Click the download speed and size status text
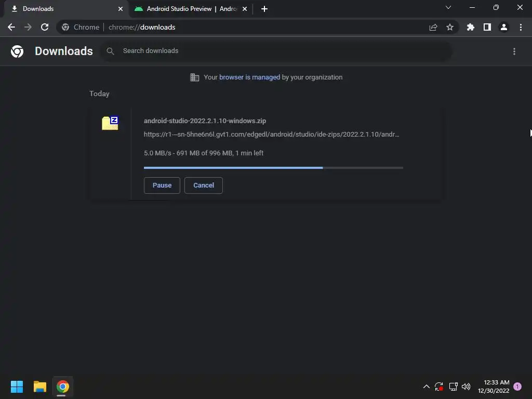The width and height of the screenshot is (532, 399). point(204,153)
